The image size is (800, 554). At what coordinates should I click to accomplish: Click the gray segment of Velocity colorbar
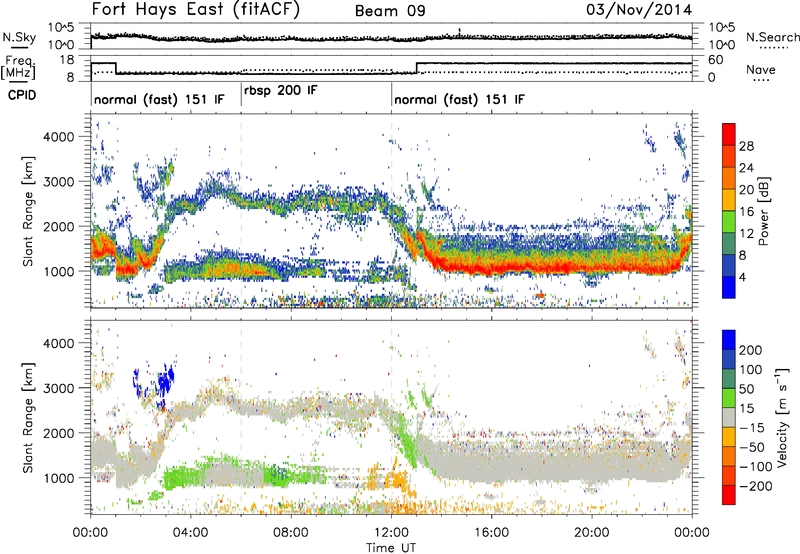pos(729,417)
